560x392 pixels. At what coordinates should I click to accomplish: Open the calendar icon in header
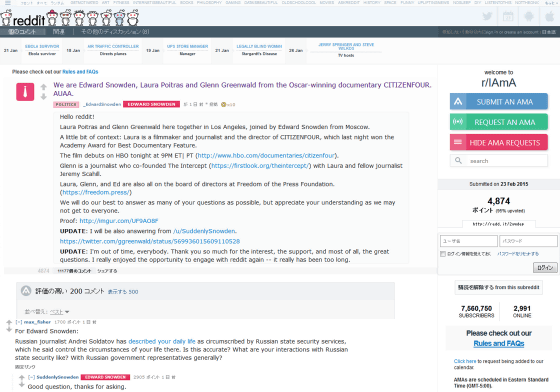(508, 16)
